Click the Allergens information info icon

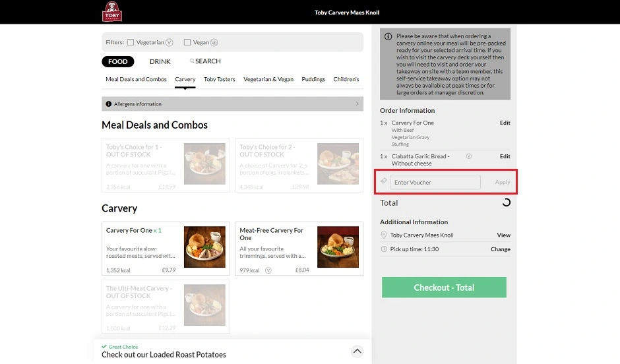[108, 104]
